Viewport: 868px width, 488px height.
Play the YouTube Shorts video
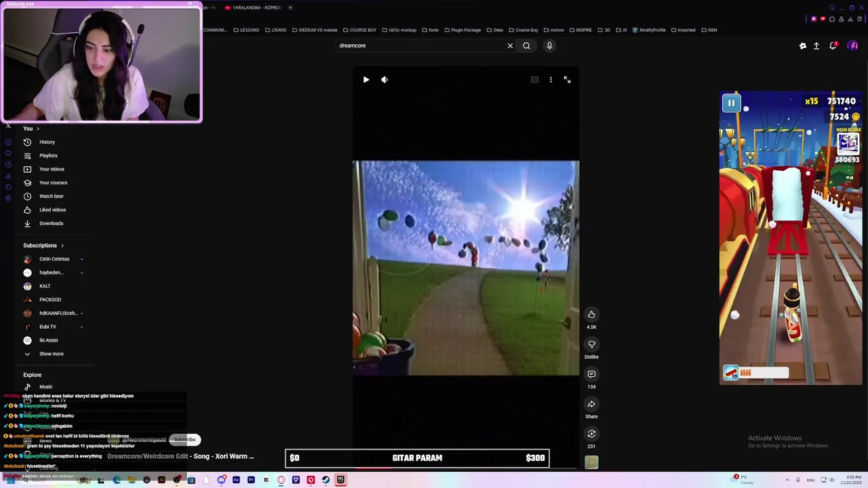click(366, 80)
